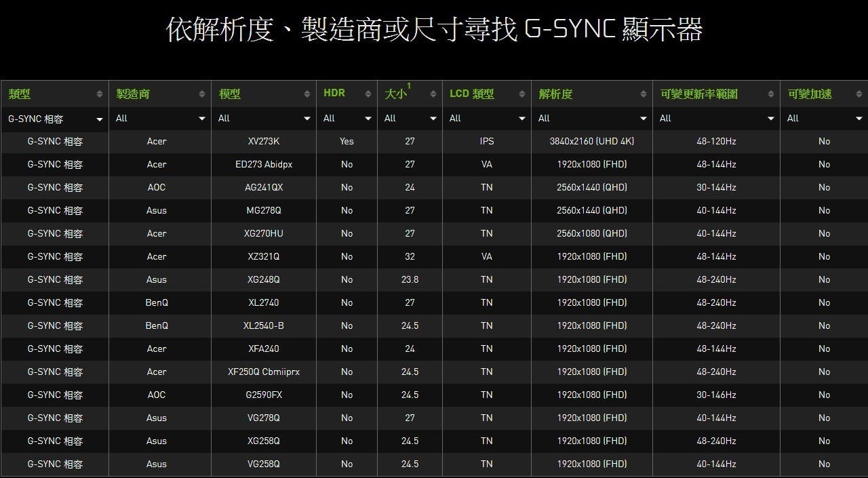
Task: Click the AOC G2590FX table row
Action: tap(434, 395)
